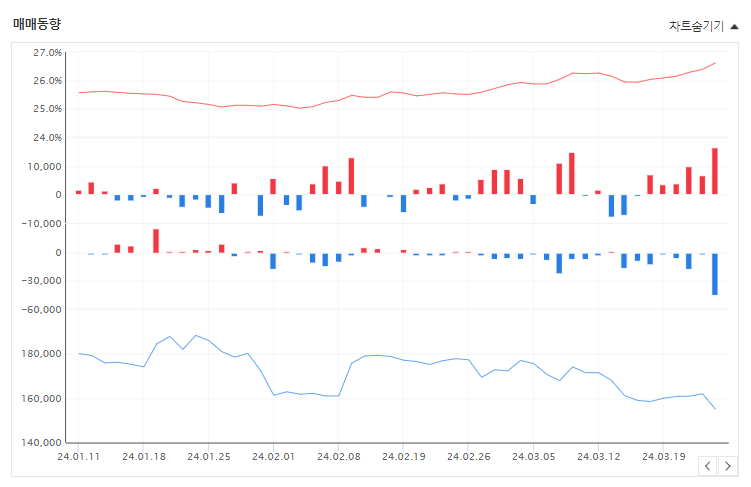The width and height of the screenshot is (751, 487).
Task: Click the next period right arrow button
Action: (728, 466)
